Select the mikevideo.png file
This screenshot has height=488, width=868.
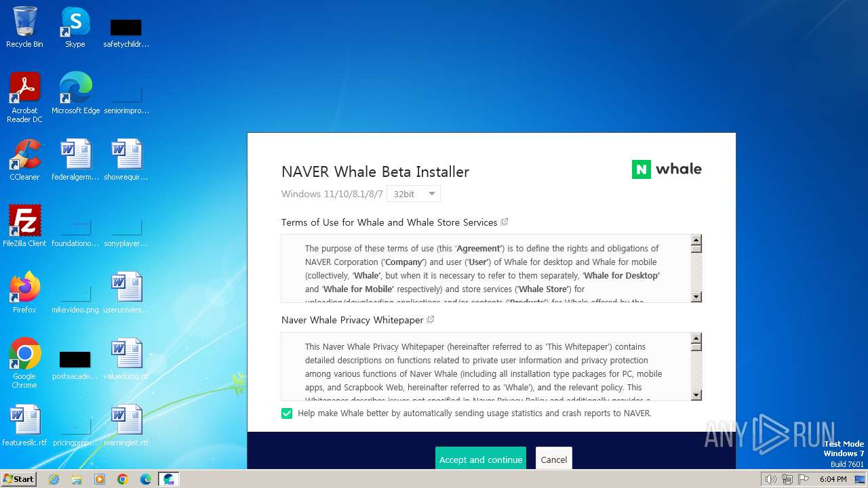click(x=75, y=298)
